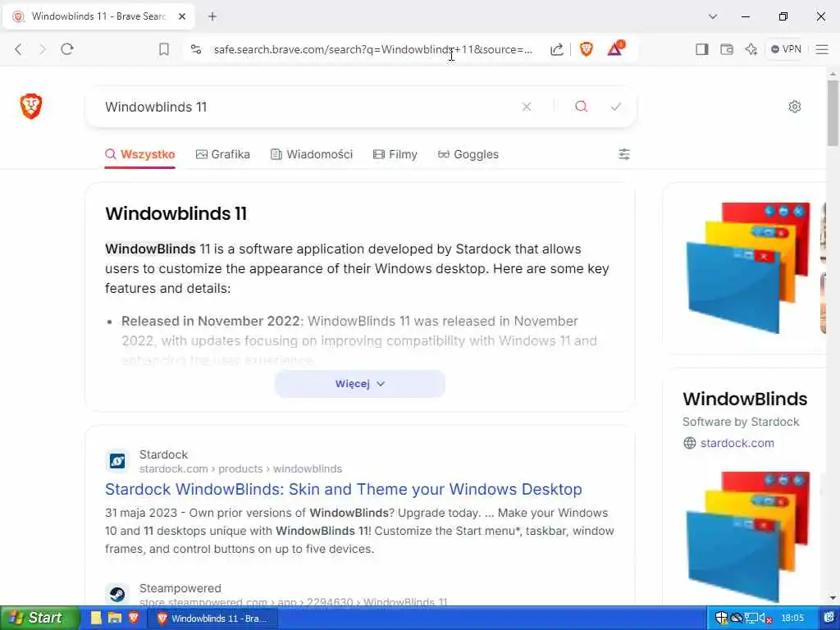This screenshot has height=630, width=840.
Task: Click the security shield tray icon
Action: click(721, 619)
